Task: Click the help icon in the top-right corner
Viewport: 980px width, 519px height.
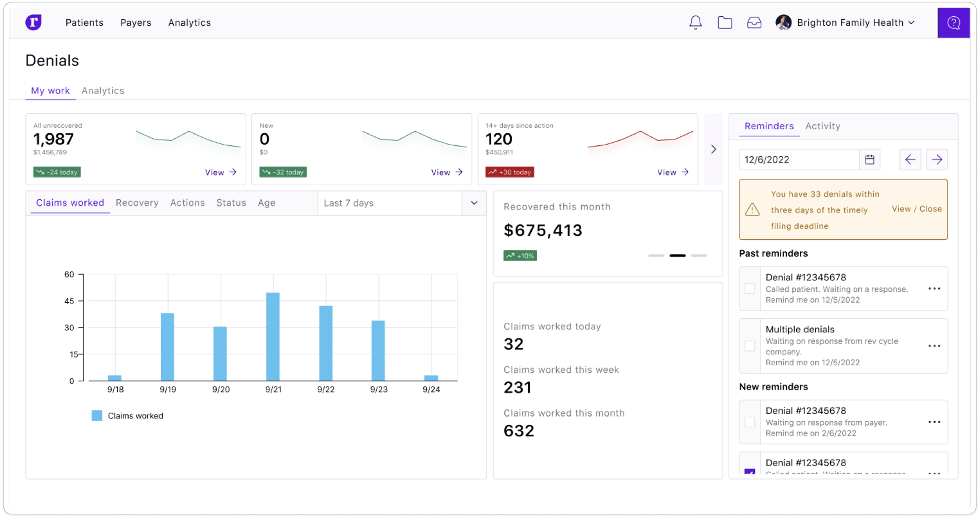Action: [x=954, y=23]
